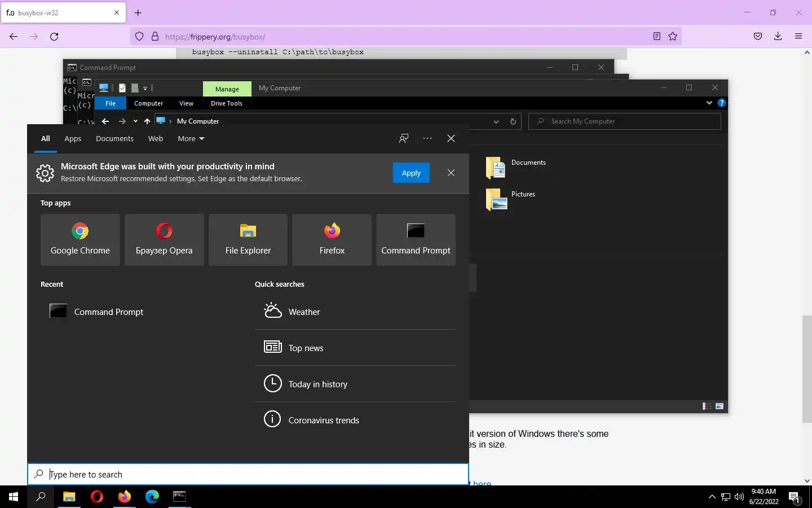Switch to the All search tab
The height and width of the screenshot is (508, 812).
pos(46,138)
